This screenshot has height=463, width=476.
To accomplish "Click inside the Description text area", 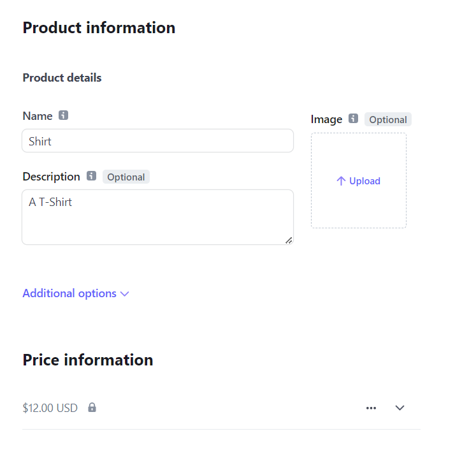I will (157, 217).
